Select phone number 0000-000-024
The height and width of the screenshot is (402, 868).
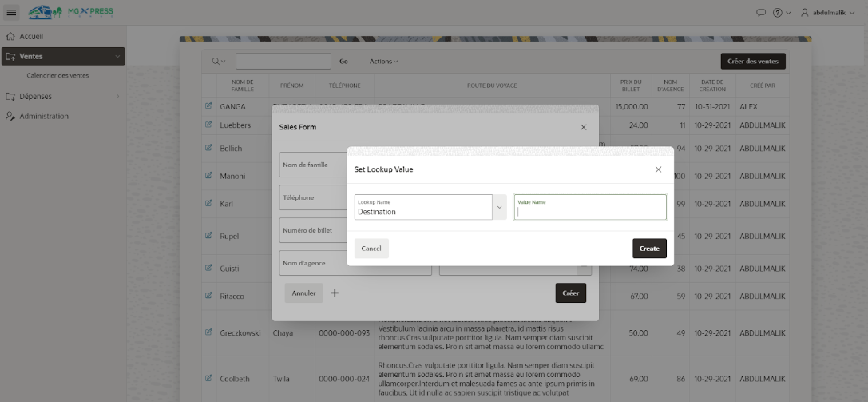[344, 380]
